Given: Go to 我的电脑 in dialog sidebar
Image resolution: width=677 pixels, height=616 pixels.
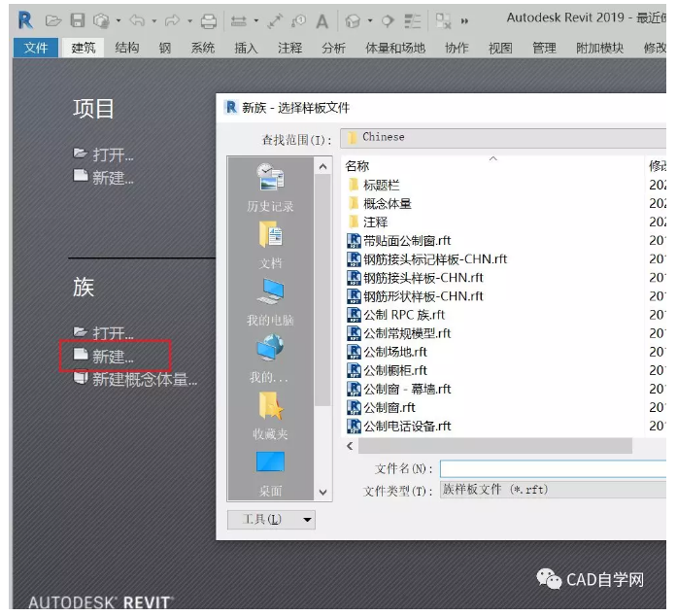Looking at the screenshot, I should [270, 302].
